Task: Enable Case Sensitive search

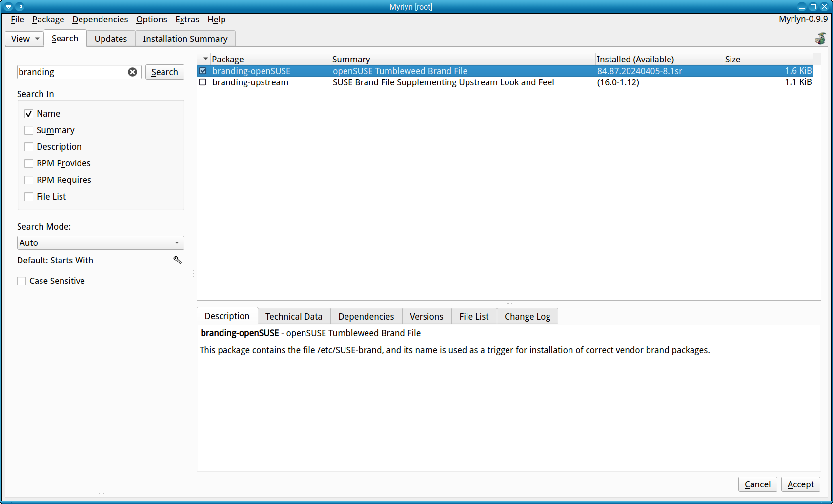Action: click(x=21, y=281)
